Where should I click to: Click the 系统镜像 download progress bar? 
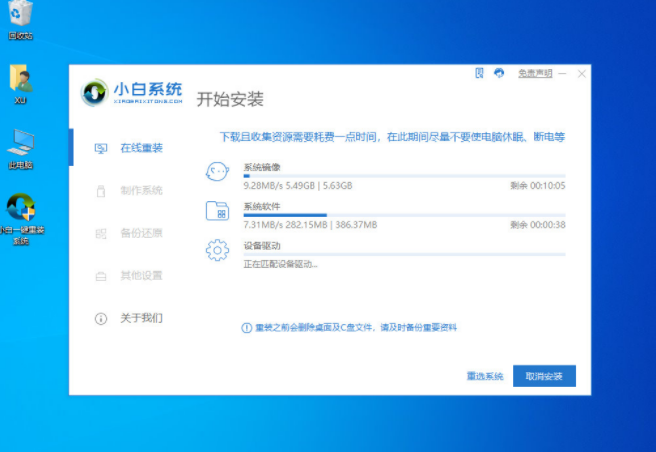(x=404, y=176)
